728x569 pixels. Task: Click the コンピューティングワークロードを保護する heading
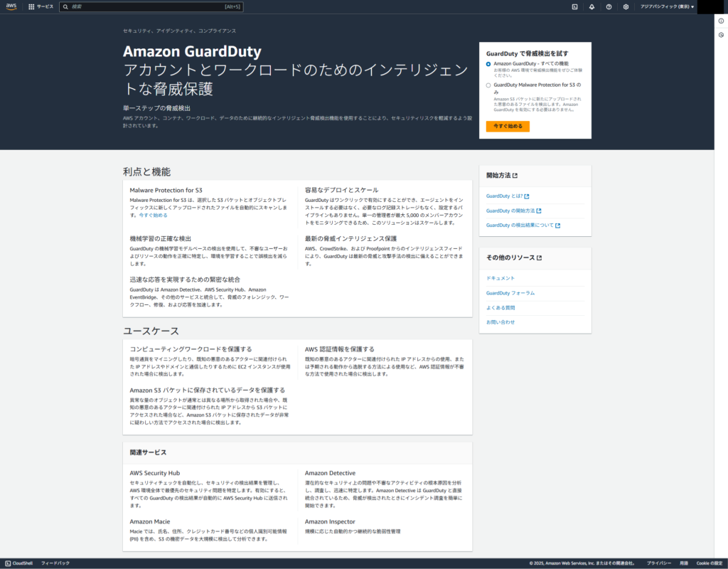point(191,349)
